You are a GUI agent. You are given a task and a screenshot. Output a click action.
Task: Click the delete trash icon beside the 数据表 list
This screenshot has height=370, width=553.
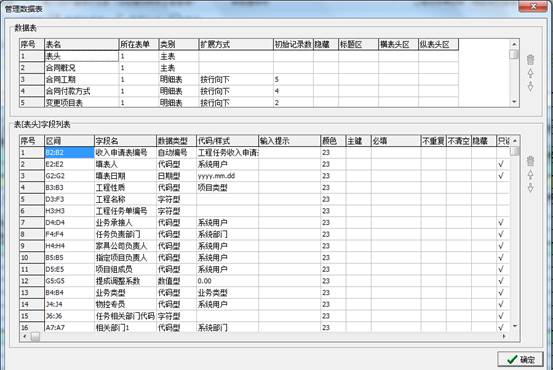tap(530, 60)
